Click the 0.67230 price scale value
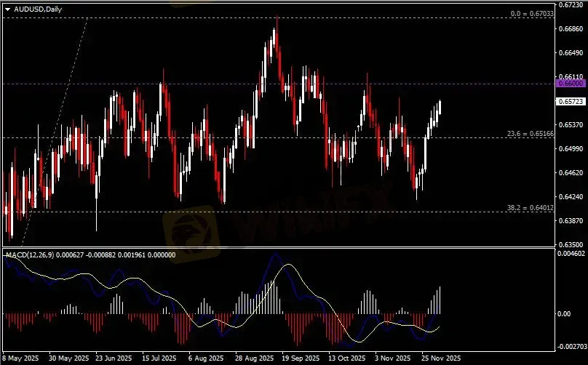The width and height of the screenshot is (588, 365). click(571, 7)
